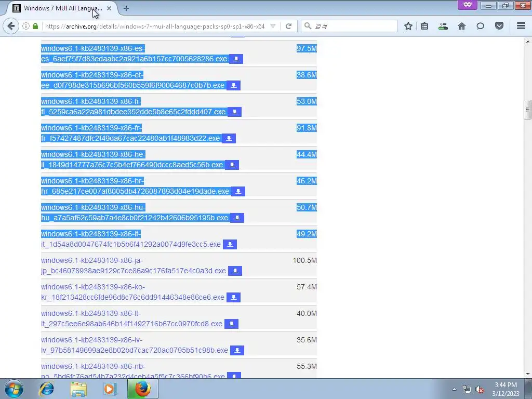The image size is (532, 399).
Task: Select the Windows 7 MUI All Langua... tab
Action: (x=62, y=8)
